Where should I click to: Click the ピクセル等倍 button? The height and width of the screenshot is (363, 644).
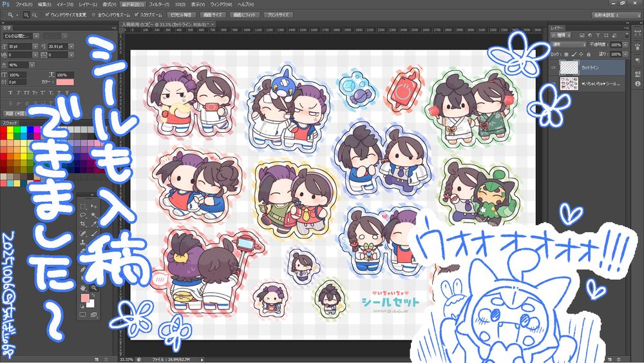pyautogui.click(x=181, y=15)
